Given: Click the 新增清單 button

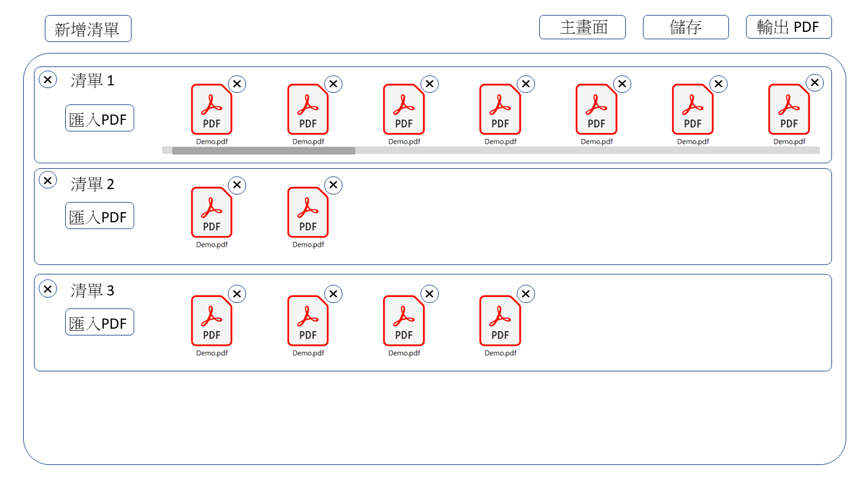Looking at the screenshot, I should tap(87, 29).
